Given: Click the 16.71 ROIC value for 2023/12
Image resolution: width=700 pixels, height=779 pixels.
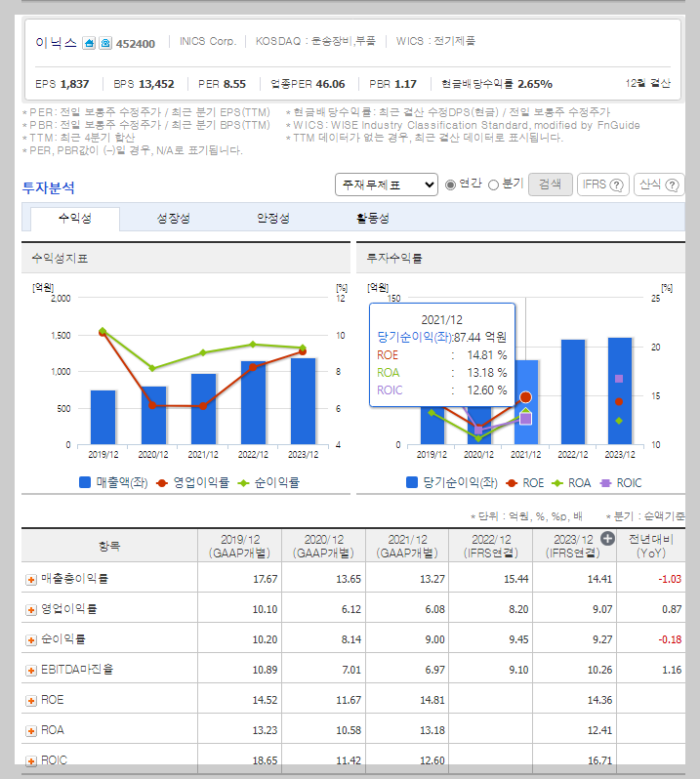Looking at the screenshot, I should click(599, 760).
